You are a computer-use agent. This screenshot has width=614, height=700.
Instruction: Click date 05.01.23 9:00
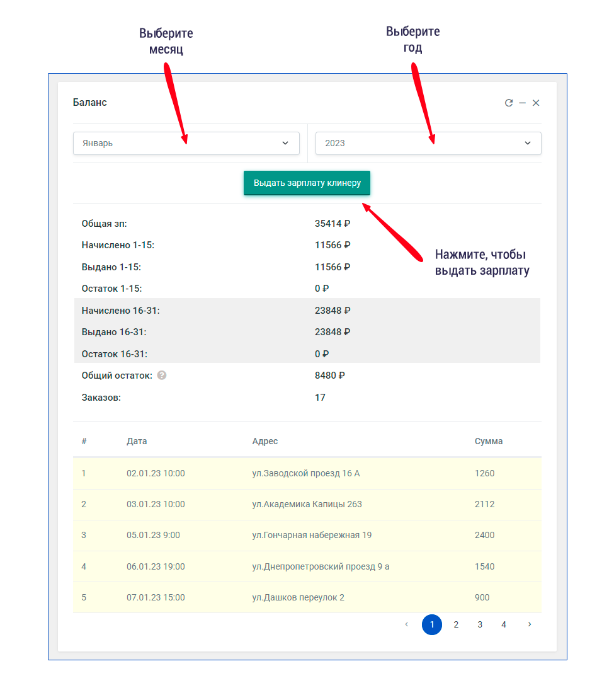coord(153,535)
